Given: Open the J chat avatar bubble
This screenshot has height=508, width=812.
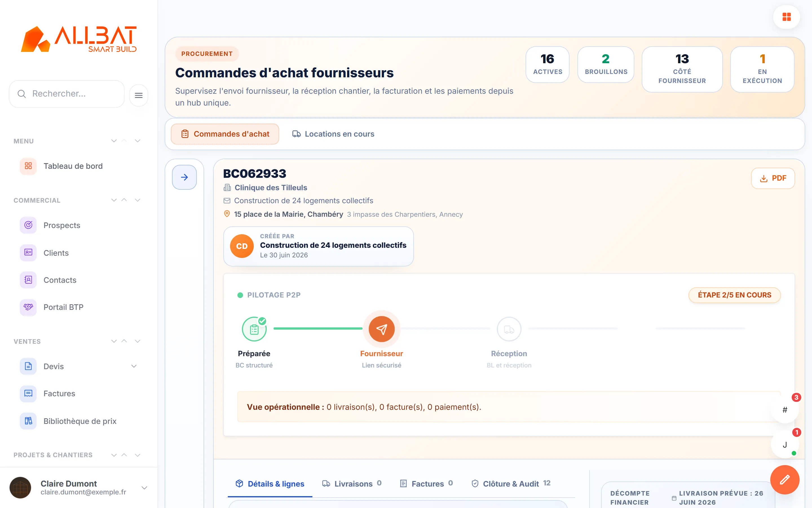Looking at the screenshot, I should [x=785, y=444].
